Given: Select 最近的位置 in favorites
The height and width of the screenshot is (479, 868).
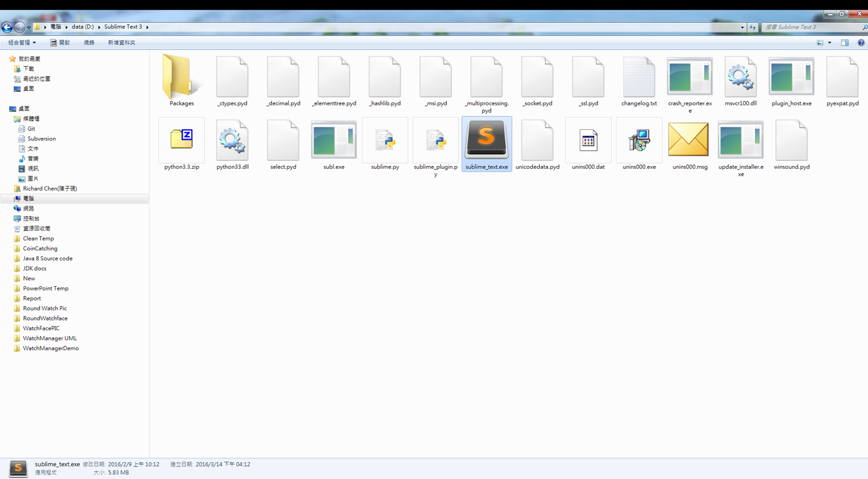Looking at the screenshot, I should pyautogui.click(x=37, y=79).
